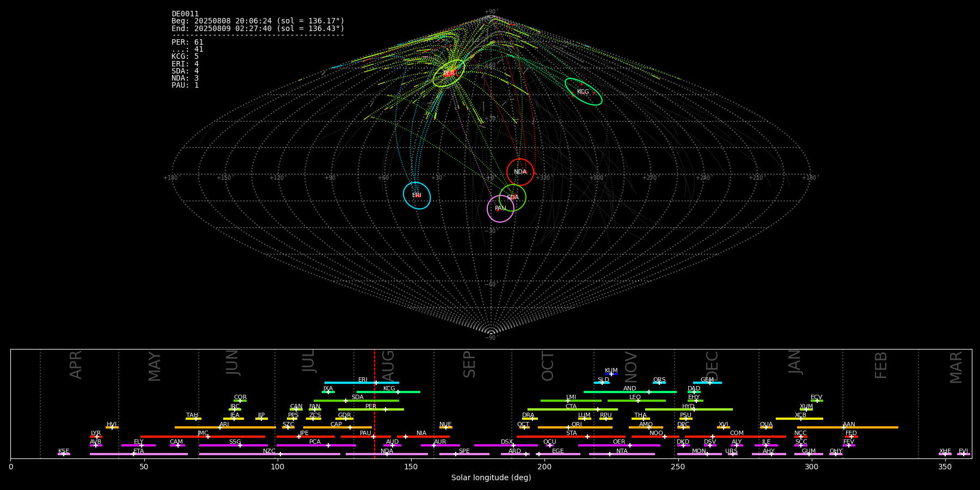
Task: Click the '...: 41' sporadic count entry
Action: (187, 49)
